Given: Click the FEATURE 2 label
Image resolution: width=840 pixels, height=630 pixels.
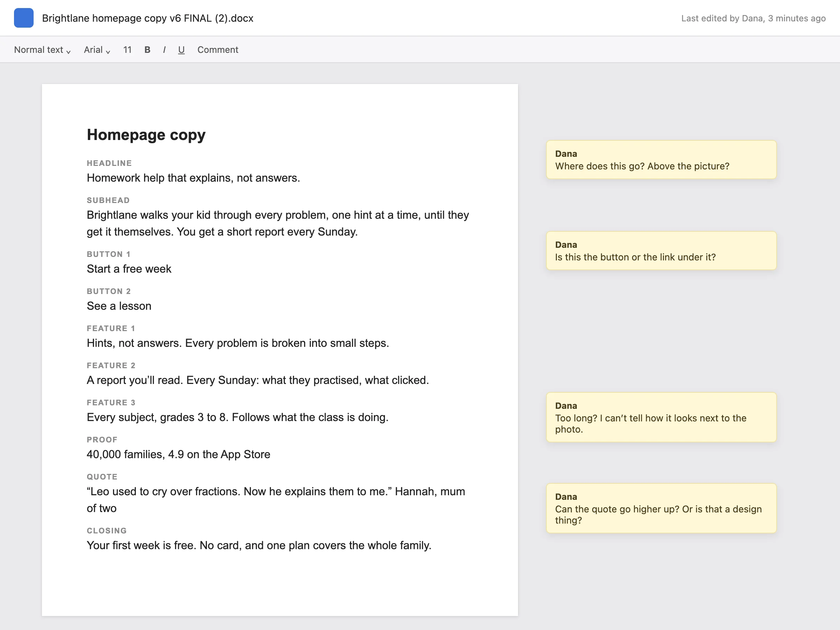Looking at the screenshot, I should point(111,365).
